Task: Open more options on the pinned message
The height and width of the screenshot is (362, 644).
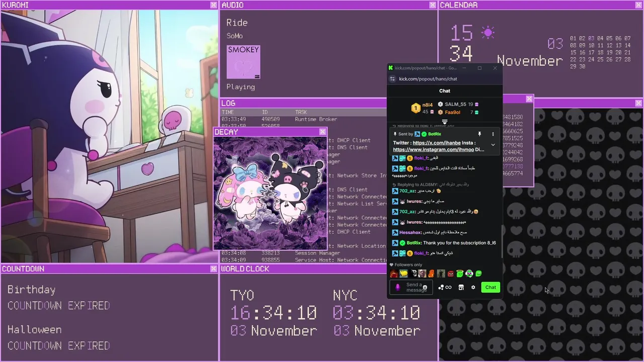Action: tap(493, 134)
